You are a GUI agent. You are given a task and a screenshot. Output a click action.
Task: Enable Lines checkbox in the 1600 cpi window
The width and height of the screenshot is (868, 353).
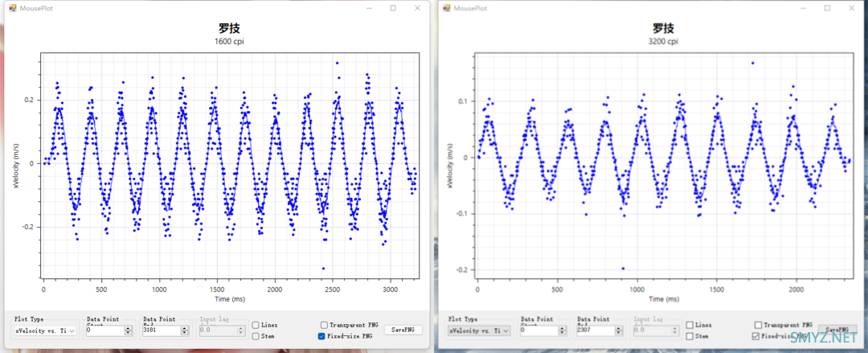point(256,326)
